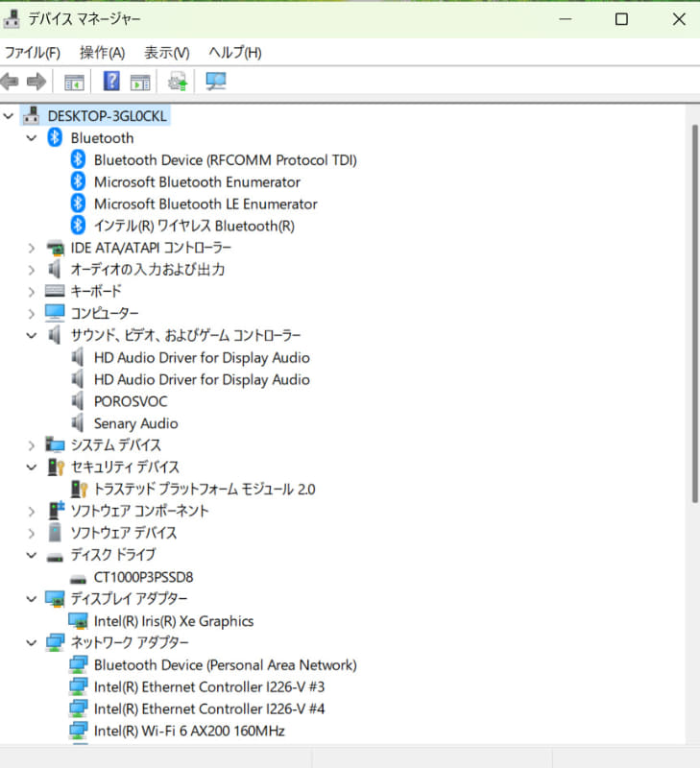Select POROSVOC device label
700x768 pixels.
131,401
